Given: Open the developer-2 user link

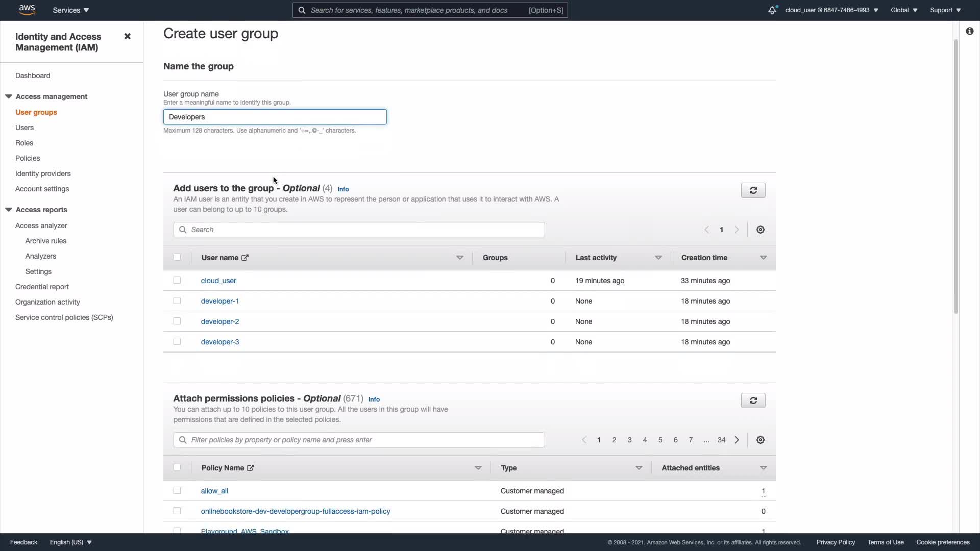Looking at the screenshot, I should pyautogui.click(x=220, y=321).
